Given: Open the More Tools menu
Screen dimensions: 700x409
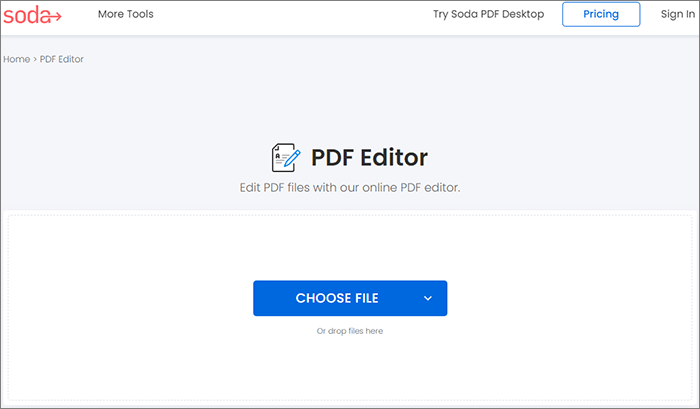Looking at the screenshot, I should coord(125,14).
